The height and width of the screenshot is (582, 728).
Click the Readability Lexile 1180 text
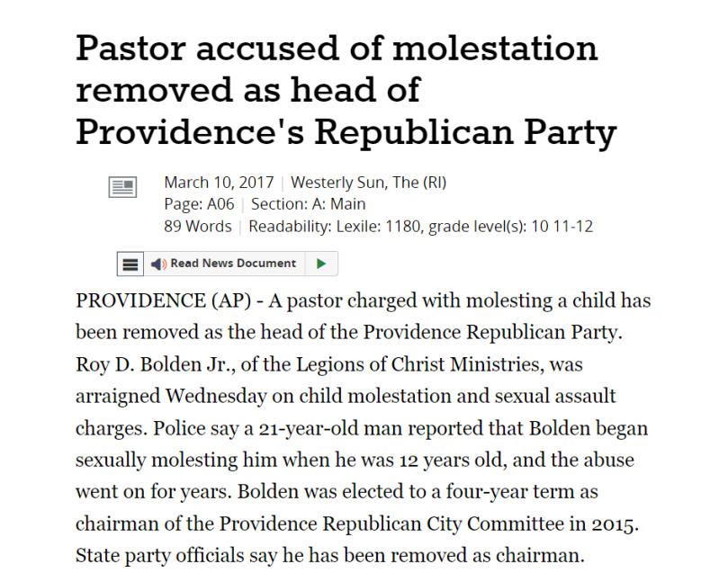coord(337,227)
